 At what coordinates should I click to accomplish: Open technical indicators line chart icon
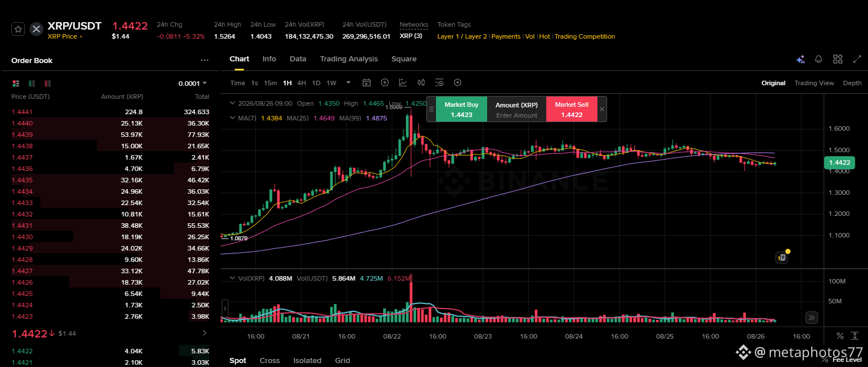coord(403,83)
